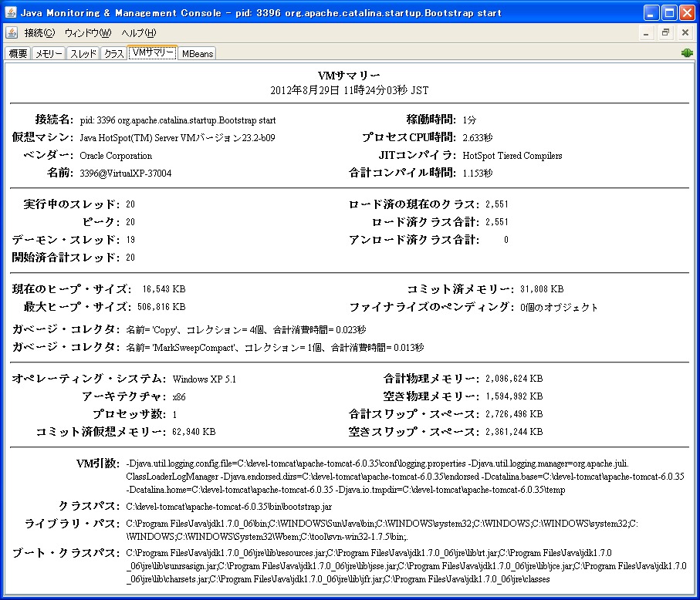Switch to the メモリー tab

click(x=49, y=53)
